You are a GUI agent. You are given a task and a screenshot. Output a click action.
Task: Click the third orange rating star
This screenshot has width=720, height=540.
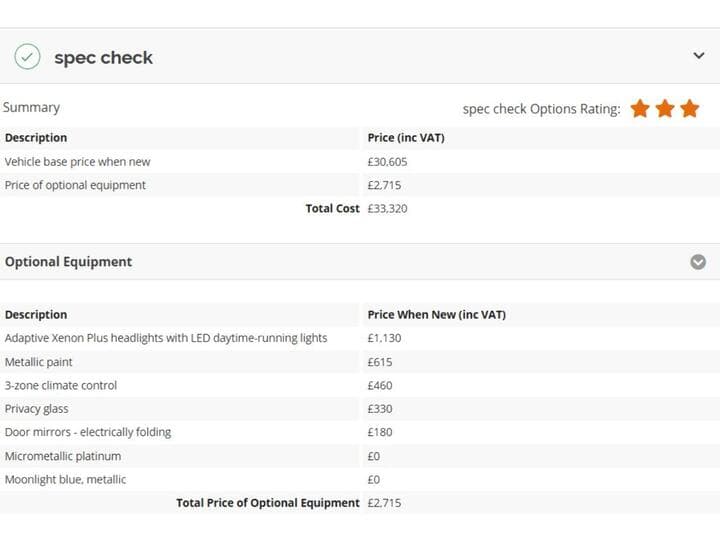click(x=689, y=109)
